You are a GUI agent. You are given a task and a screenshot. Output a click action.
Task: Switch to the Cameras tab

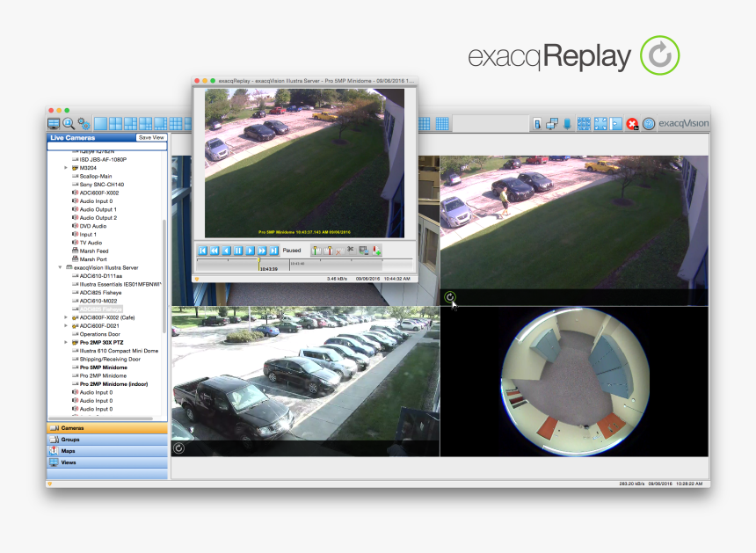pos(107,428)
